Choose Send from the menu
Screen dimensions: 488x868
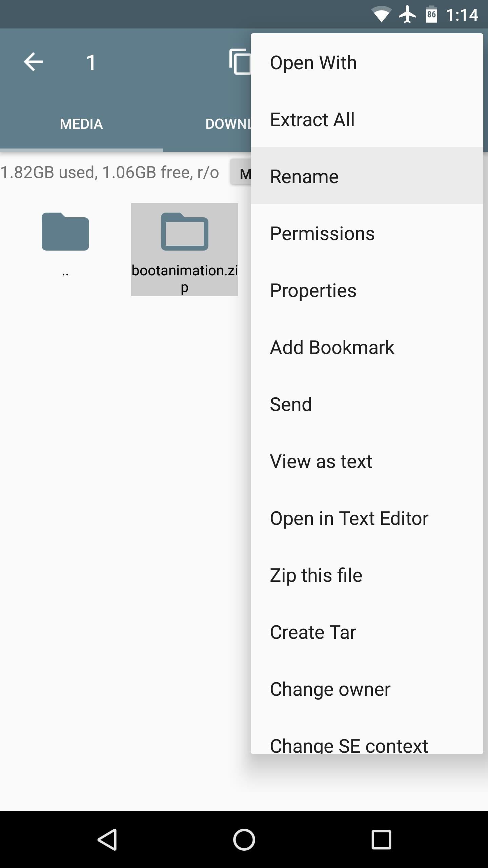click(367, 404)
